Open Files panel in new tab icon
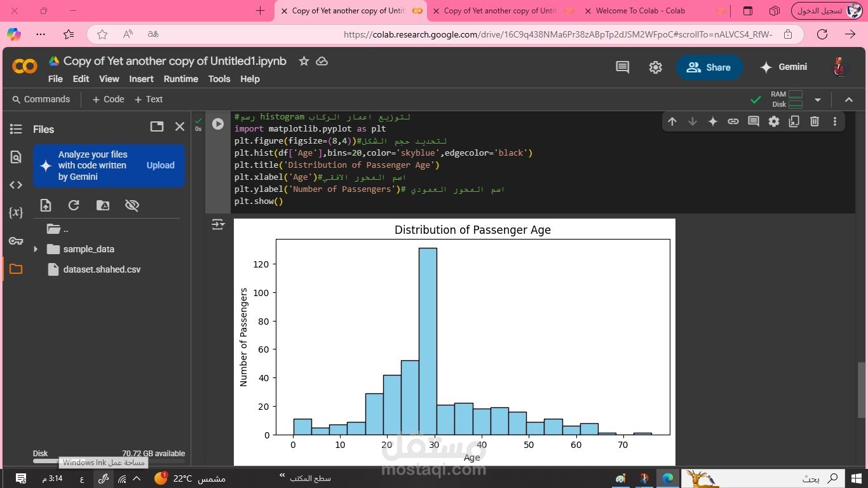 pyautogui.click(x=157, y=126)
